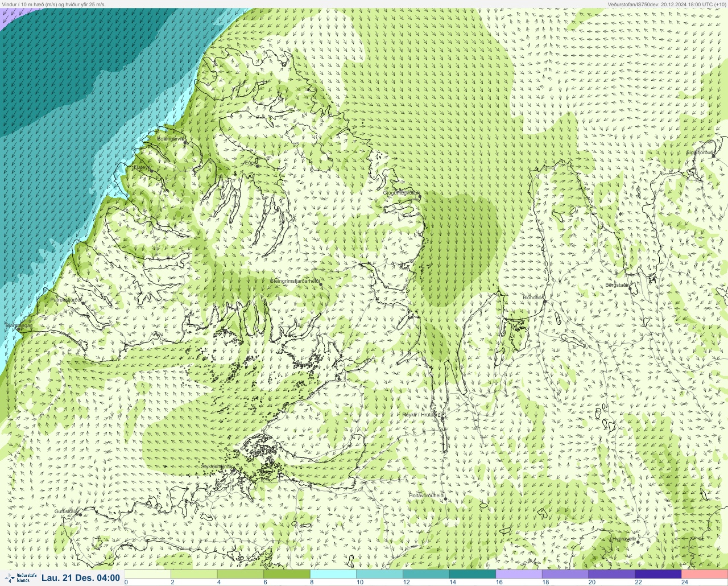Click the Hveravellir station marker

[x=638, y=542]
